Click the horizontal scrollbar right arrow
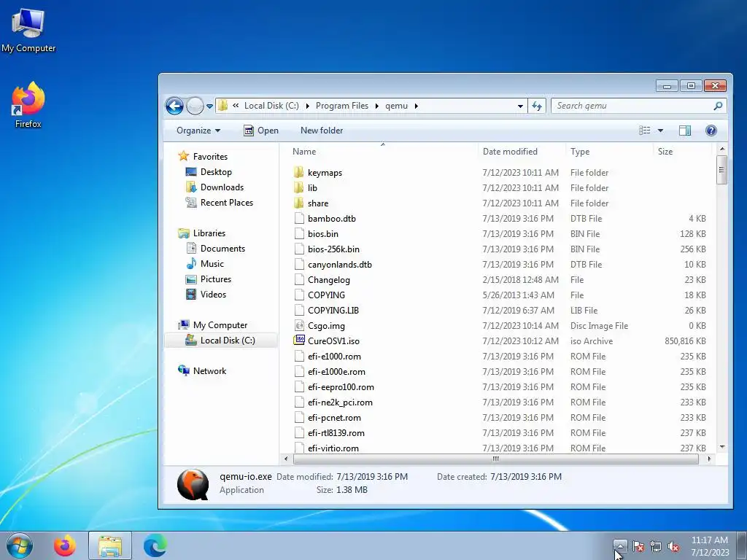The width and height of the screenshot is (747, 560). click(709, 459)
